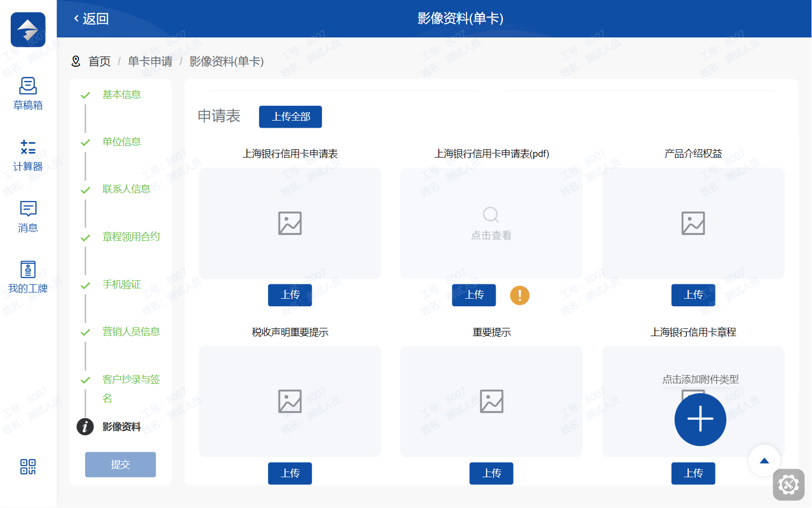Click the 申请表 section heading

(x=219, y=116)
